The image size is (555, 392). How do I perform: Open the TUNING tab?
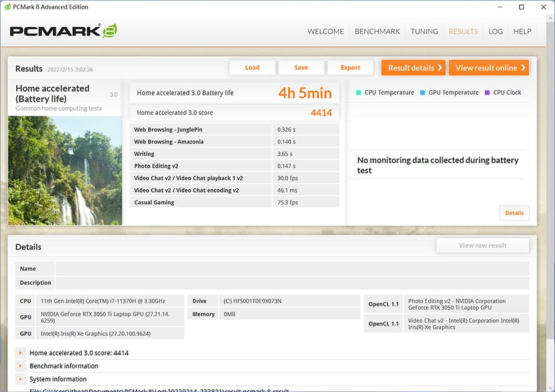[424, 32]
